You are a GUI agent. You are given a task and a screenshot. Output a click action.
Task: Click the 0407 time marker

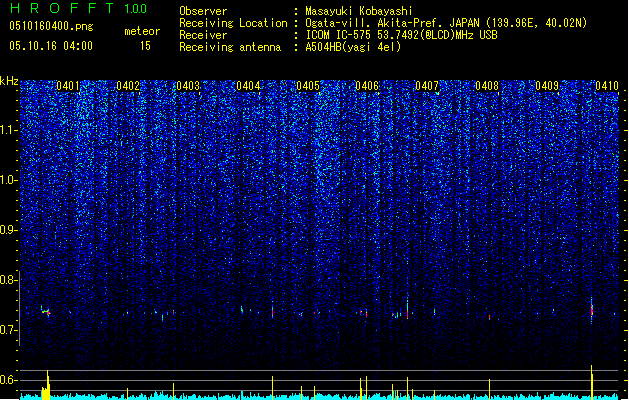[x=427, y=86]
